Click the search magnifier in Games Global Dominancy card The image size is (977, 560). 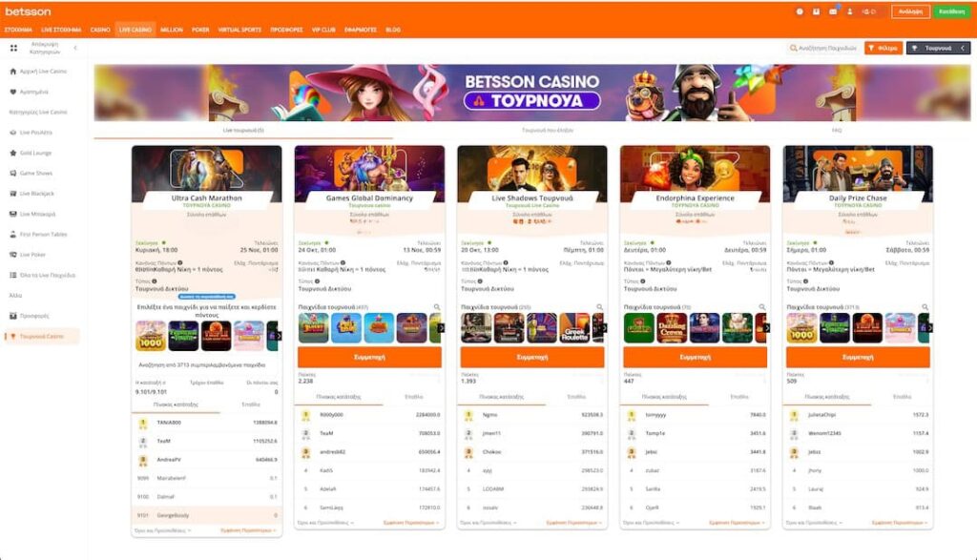pyautogui.click(x=437, y=307)
